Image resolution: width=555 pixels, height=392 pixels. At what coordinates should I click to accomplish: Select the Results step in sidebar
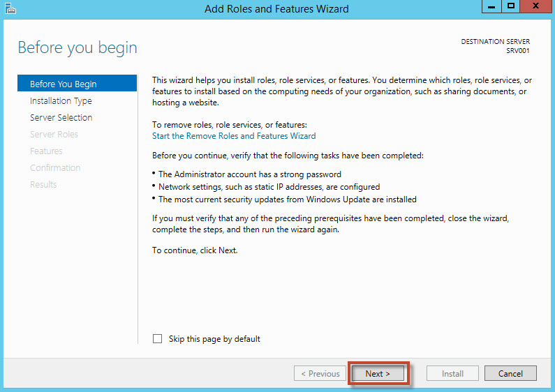click(x=43, y=185)
